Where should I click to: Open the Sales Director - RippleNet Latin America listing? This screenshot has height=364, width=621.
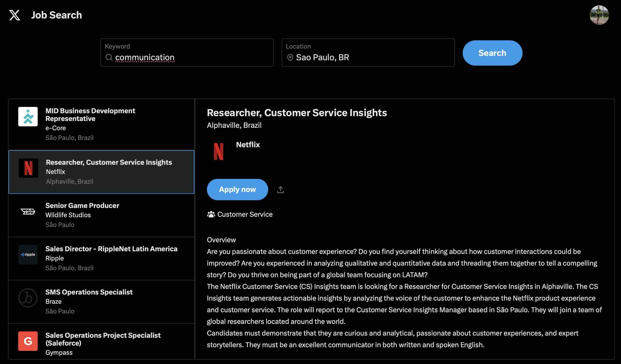point(101,258)
